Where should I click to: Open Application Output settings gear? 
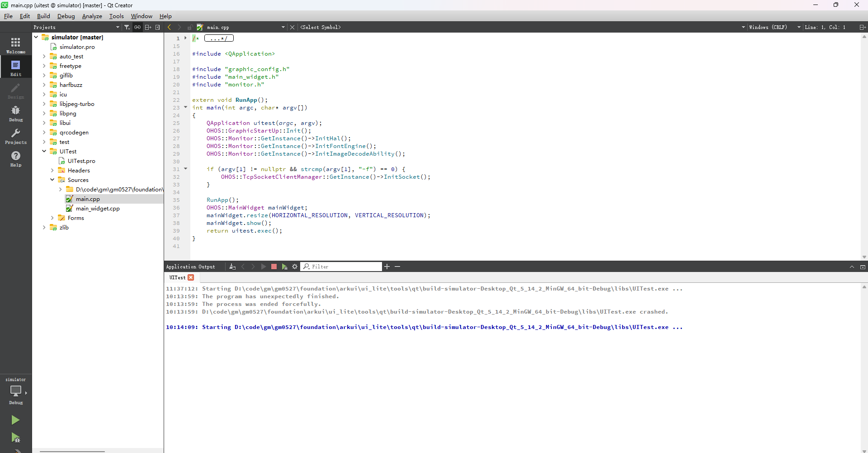point(295,267)
